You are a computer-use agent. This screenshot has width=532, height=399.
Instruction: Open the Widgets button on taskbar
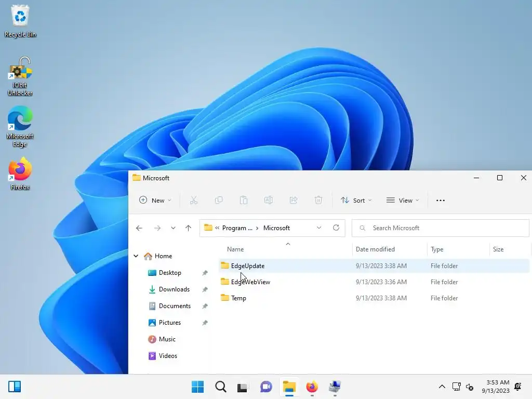tap(15, 387)
